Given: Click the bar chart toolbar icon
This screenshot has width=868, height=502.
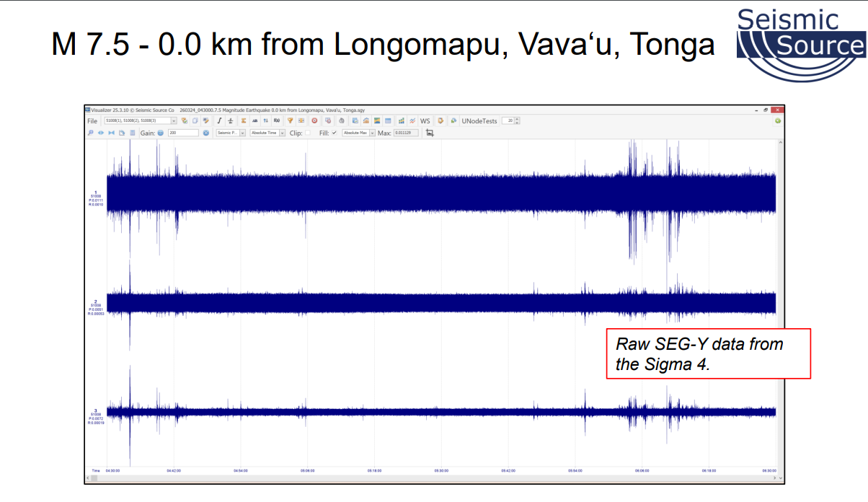Looking at the screenshot, I should pos(402,120).
